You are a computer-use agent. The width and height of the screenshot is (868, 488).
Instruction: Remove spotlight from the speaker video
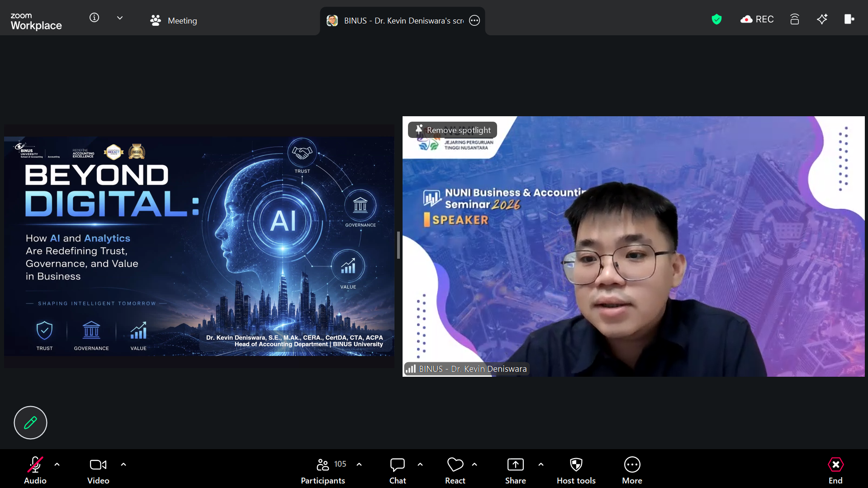click(x=452, y=130)
